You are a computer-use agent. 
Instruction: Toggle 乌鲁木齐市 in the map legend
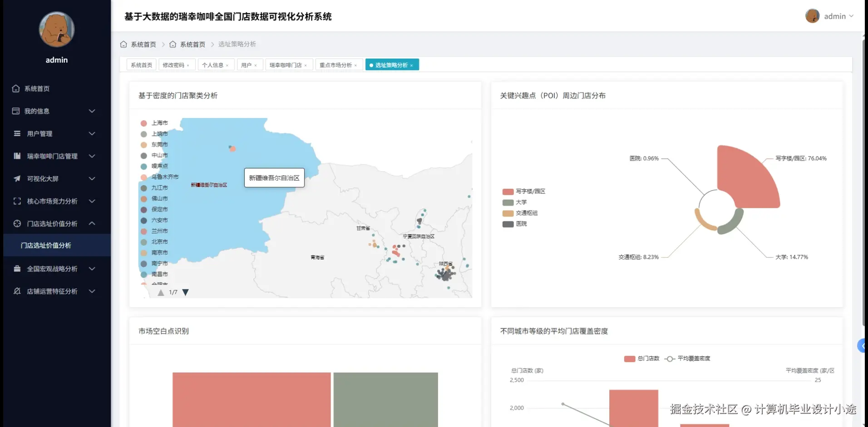tap(159, 177)
